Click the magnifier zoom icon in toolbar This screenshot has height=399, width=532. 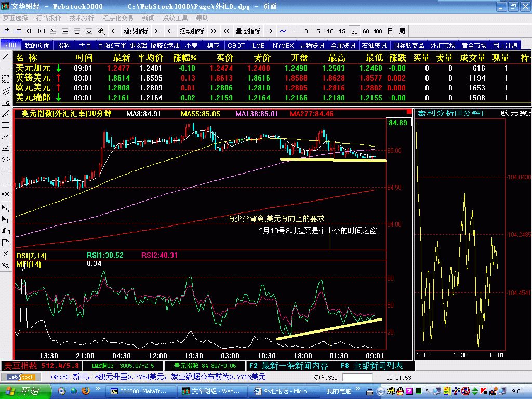101,31
